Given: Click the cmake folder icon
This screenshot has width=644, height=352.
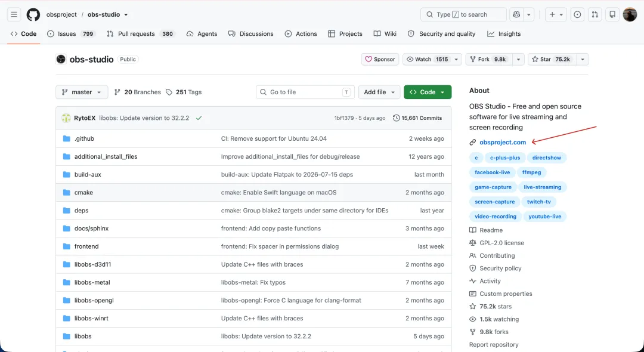Looking at the screenshot, I should click(67, 192).
